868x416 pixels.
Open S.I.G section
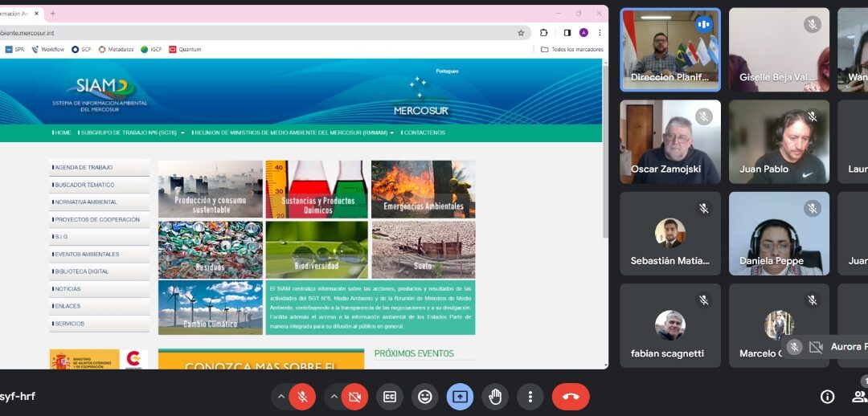click(99, 237)
